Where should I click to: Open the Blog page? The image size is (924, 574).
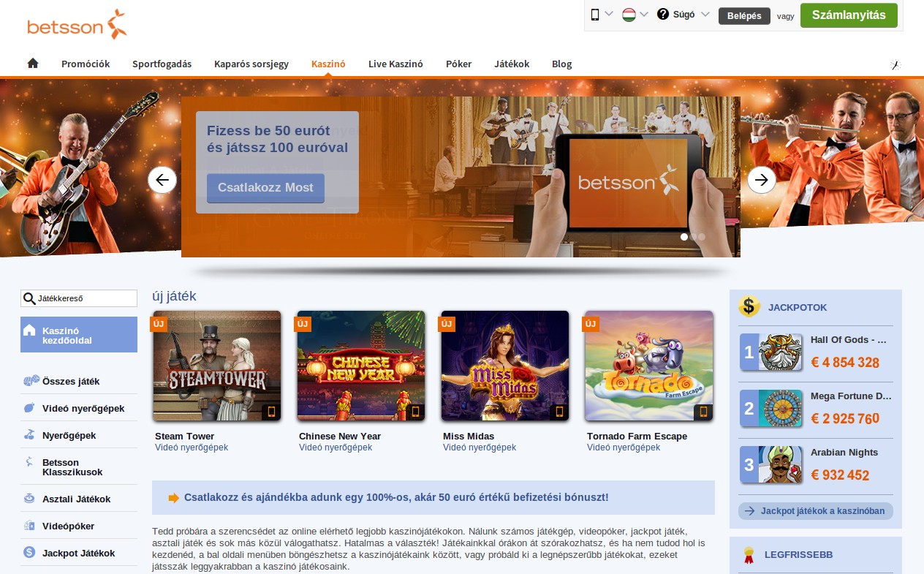click(562, 64)
